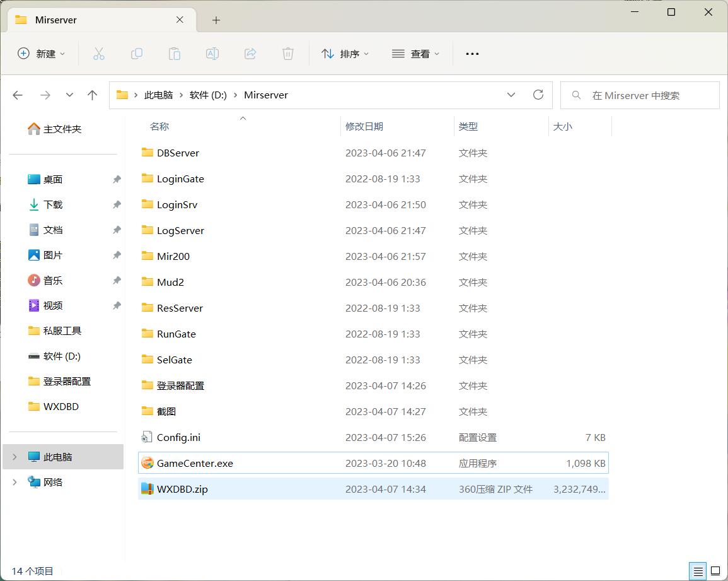
Task: Click the Config.ini file icon
Action: point(147,437)
